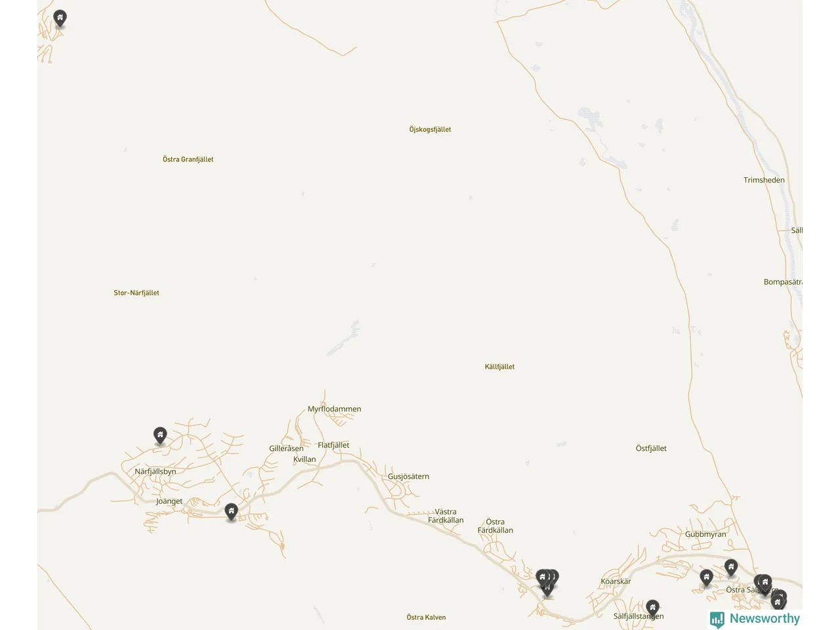Select the Myrflodammen place label
This screenshot has width=840, height=630.
coord(335,409)
